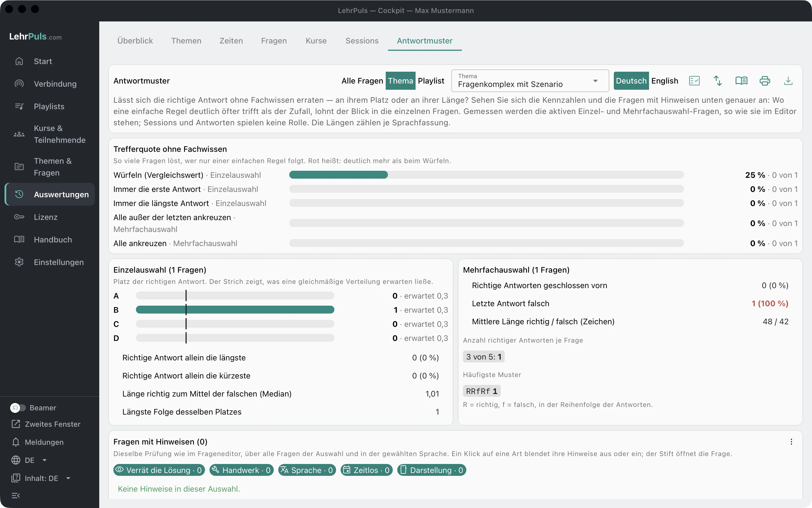Screen dimensions: 812x508
Task: Toggle the Verrät die Lösung hint filter
Action: 159,470
